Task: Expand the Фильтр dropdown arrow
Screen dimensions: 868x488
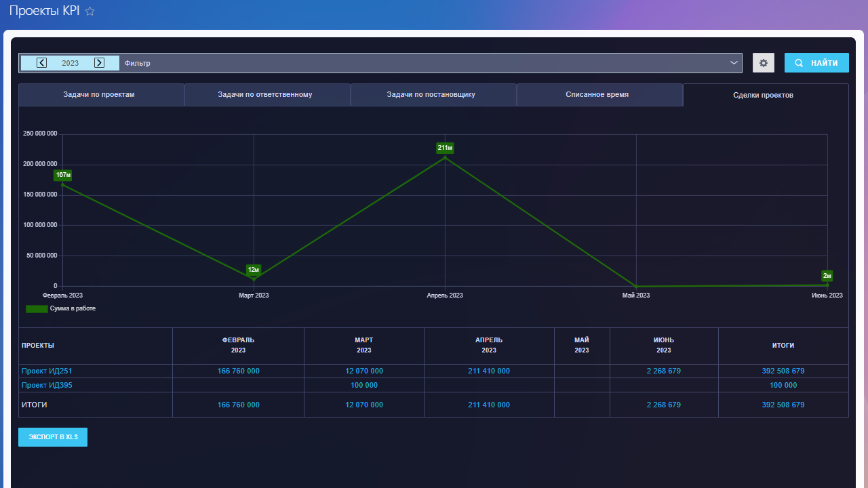Action: (734, 63)
